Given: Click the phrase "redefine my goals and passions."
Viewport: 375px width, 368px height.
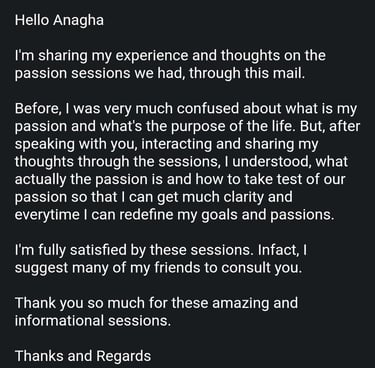Looking at the screenshot, I should 227,215.
